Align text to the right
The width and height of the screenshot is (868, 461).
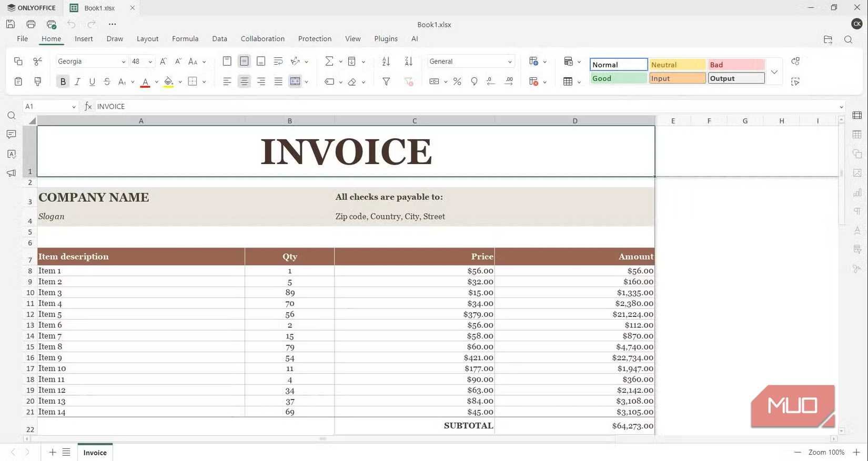point(261,81)
